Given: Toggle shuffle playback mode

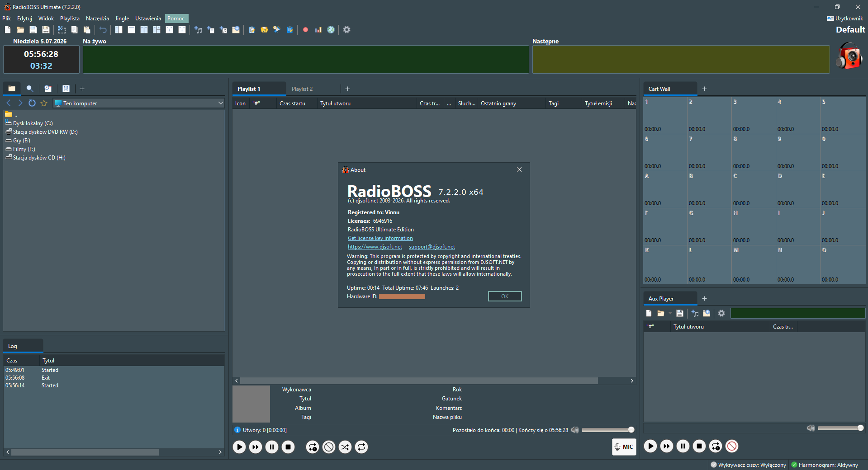Looking at the screenshot, I should click(345, 447).
